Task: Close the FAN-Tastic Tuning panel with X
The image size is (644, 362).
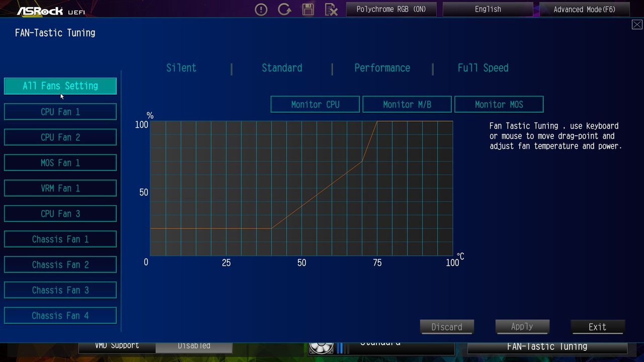Action: 637,25
